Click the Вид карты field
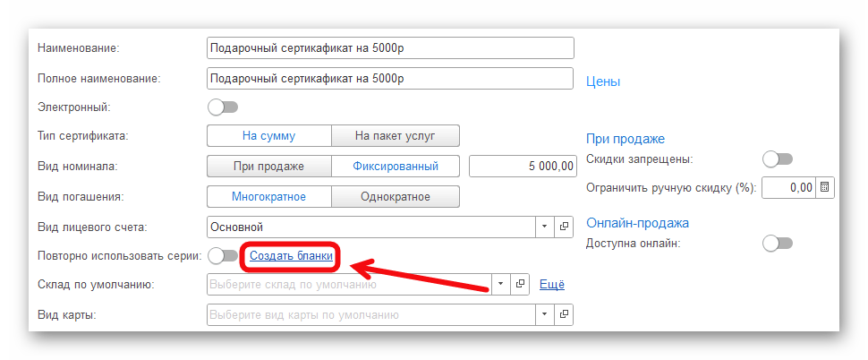 click(x=370, y=314)
